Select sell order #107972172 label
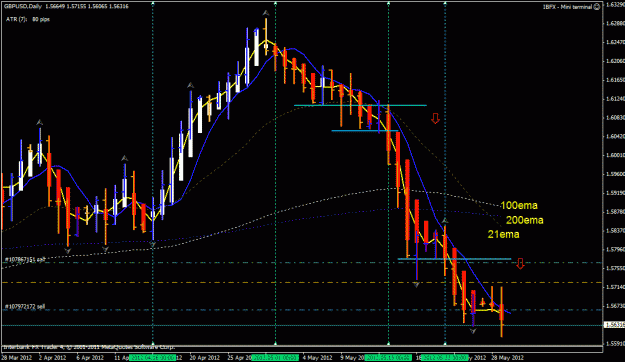This screenshot has width=625, height=362. (25, 307)
